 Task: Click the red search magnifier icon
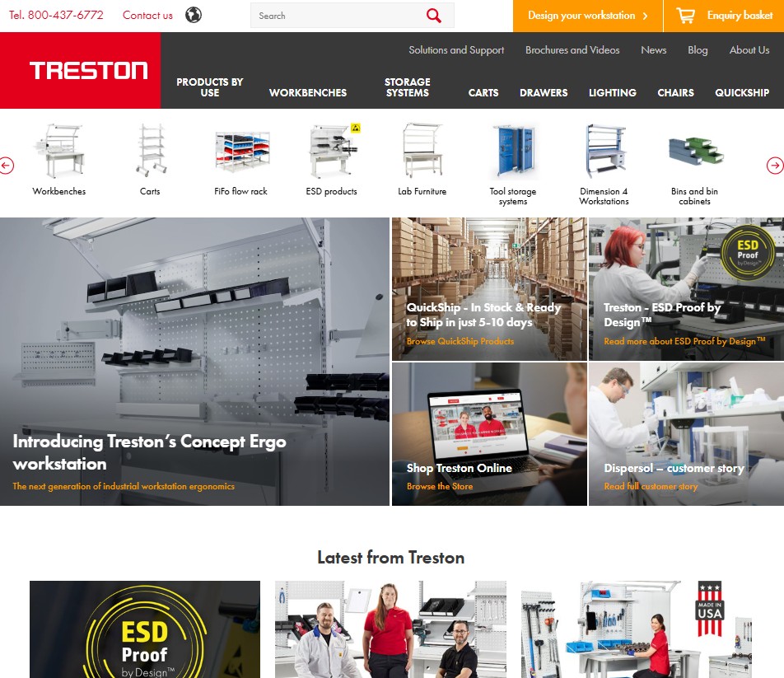click(x=433, y=16)
